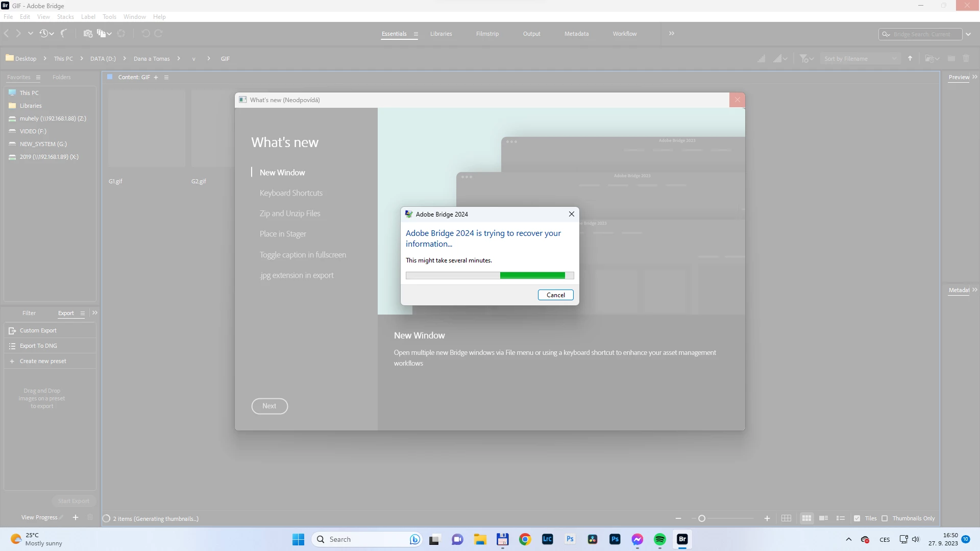Click the delete trash icon

[966, 59]
